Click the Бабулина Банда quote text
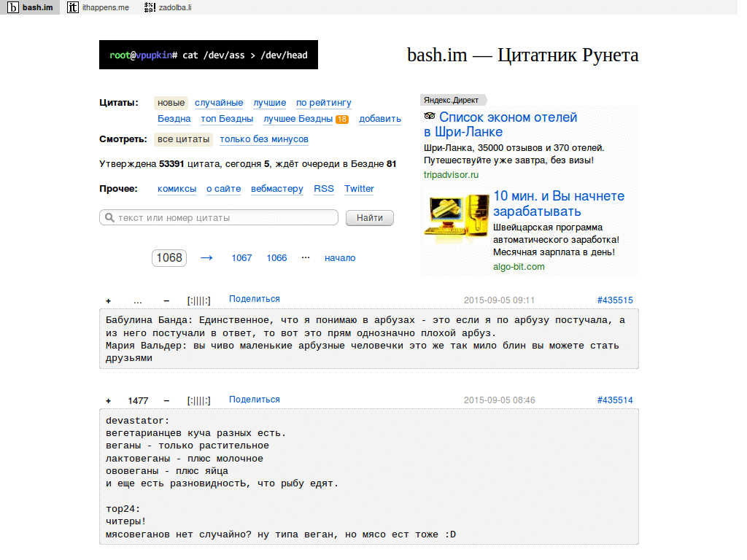 click(x=368, y=339)
